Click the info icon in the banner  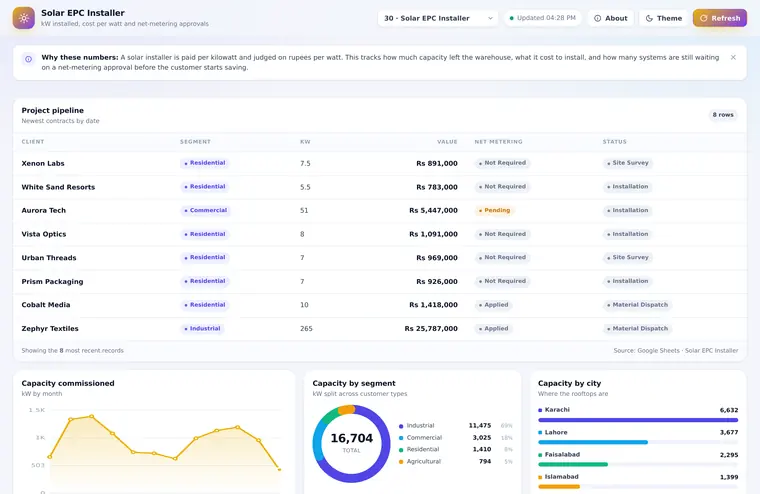(x=29, y=59)
